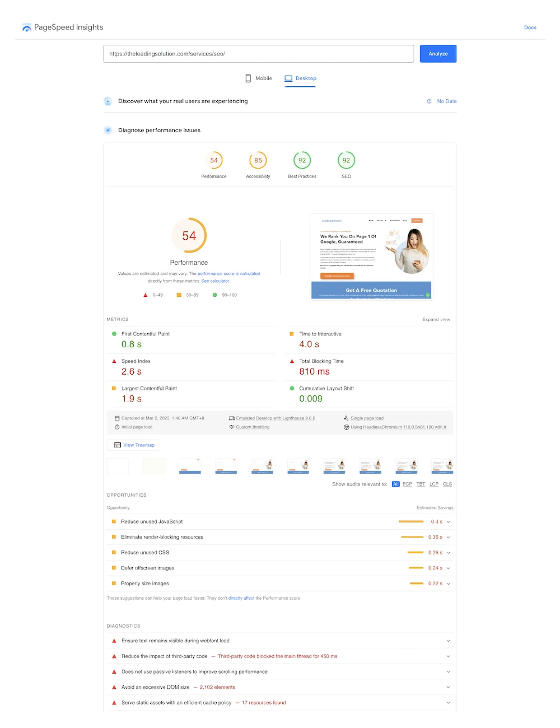Screen dimensions: 560x728
Task: Click the Emulated Desktop device icon
Action: point(232,418)
